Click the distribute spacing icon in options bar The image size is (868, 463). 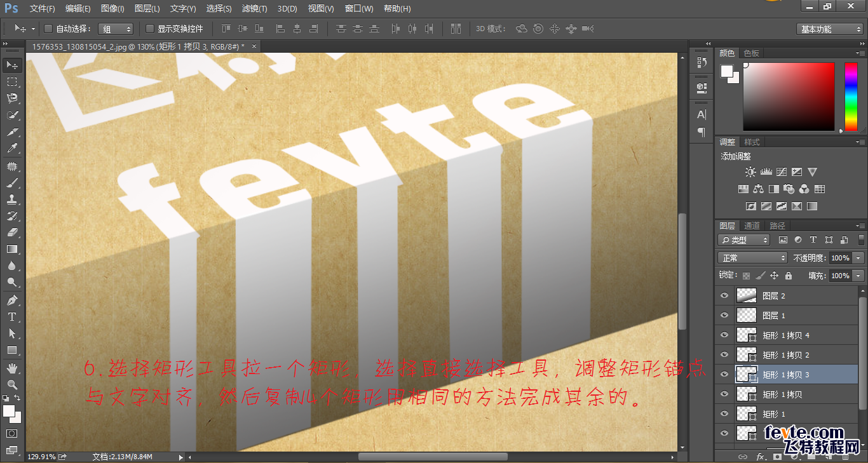(x=456, y=29)
